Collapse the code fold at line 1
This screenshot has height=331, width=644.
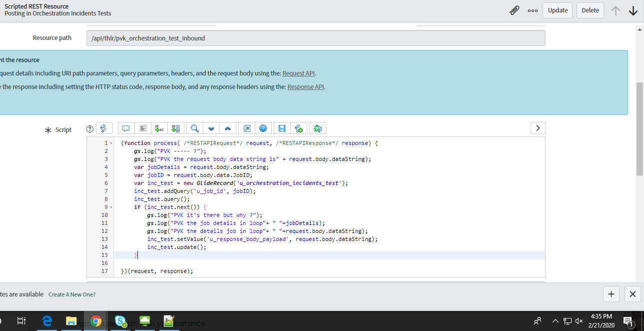[111, 143]
